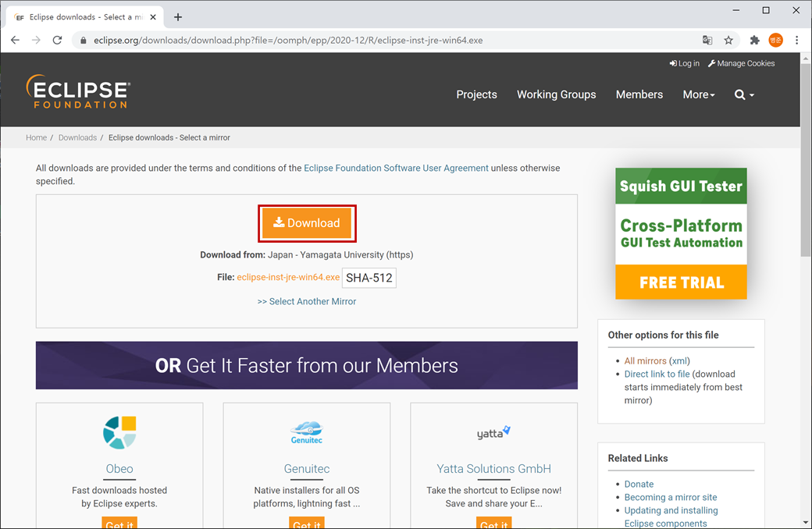
Task: Open the Genuitec member link
Action: tap(307, 469)
